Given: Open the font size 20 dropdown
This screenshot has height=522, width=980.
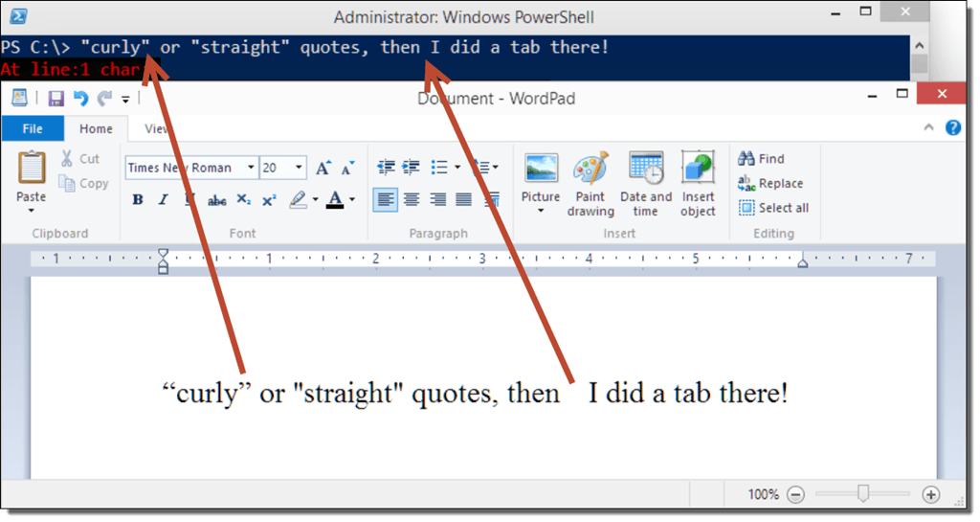Looking at the screenshot, I should point(299,168).
